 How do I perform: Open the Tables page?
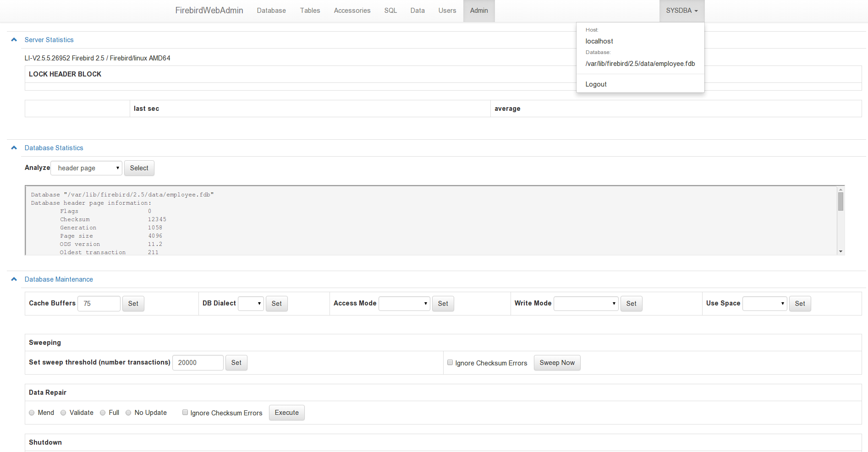click(310, 10)
